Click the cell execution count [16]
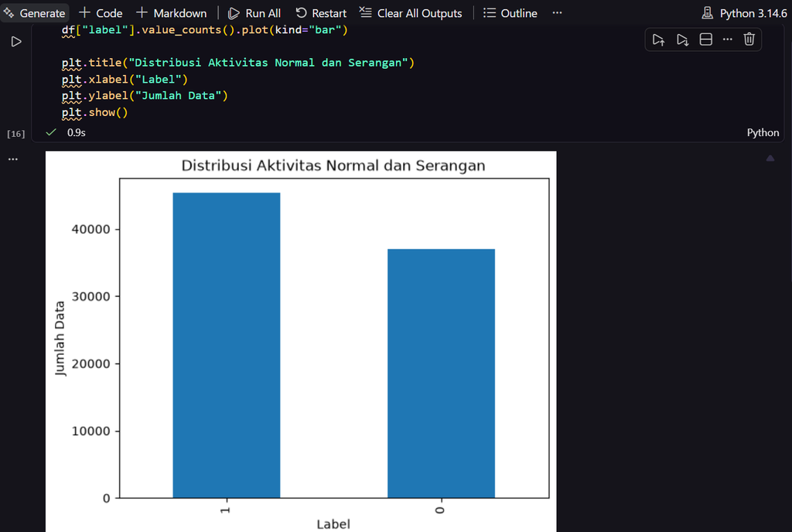This screenshot has width=792, height=532. (x=15, y=134)
